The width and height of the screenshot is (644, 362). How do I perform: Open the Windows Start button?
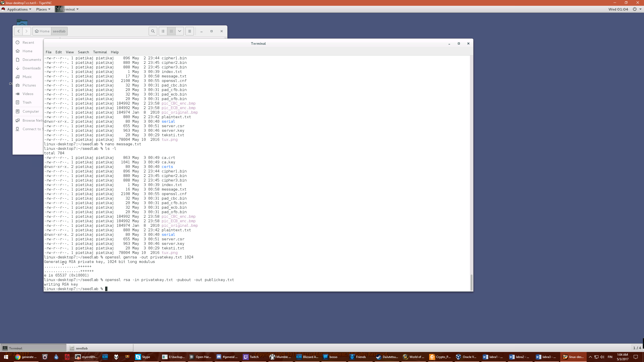[6, 357]
